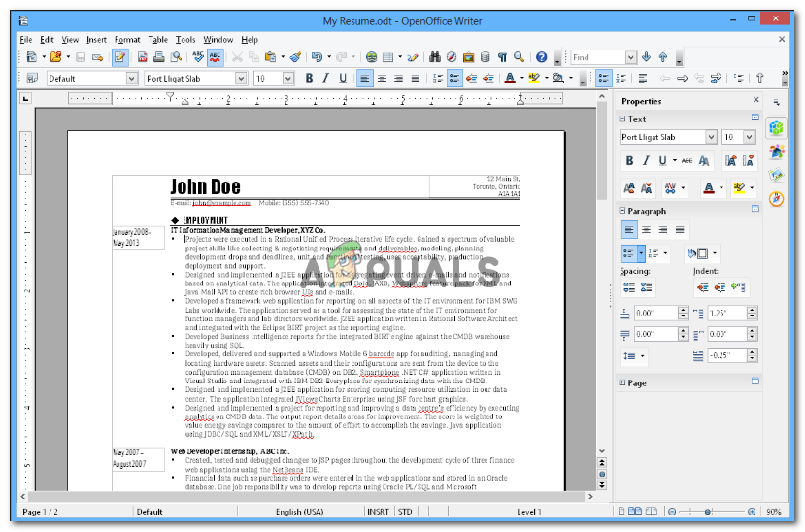Viewport: 805px width, 532px height.
Task: Open the font name dropdown in formatting toolbar
Action: (240, 79)
